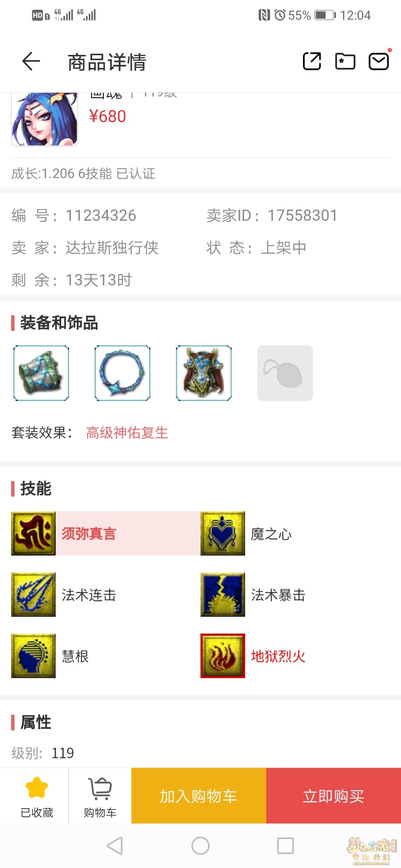This screenshot has height=868, width=401.
Task: Tap the empty accessory slot
Action: pyautogui.click(x=285, y=373)
